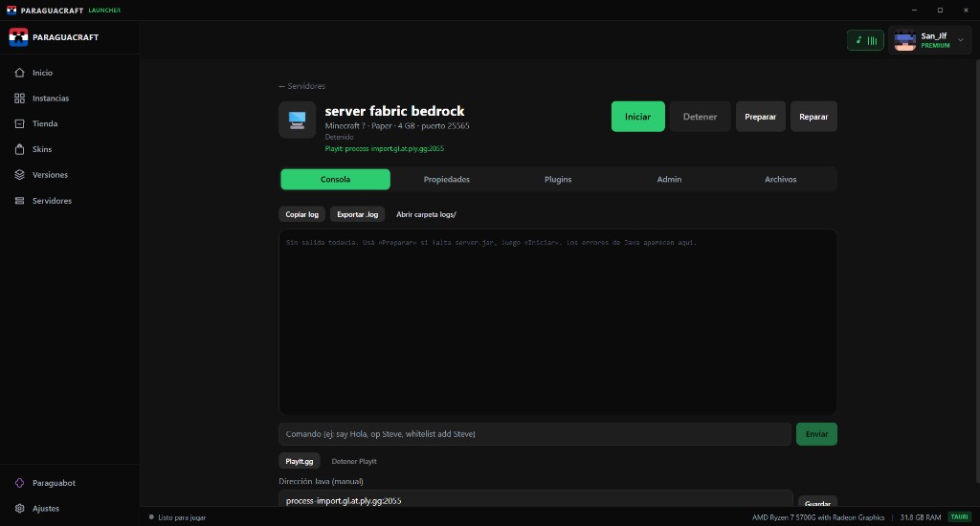Click Detener Playit button
Viewport: 980px width, 526px height.
tap(354, 461)
